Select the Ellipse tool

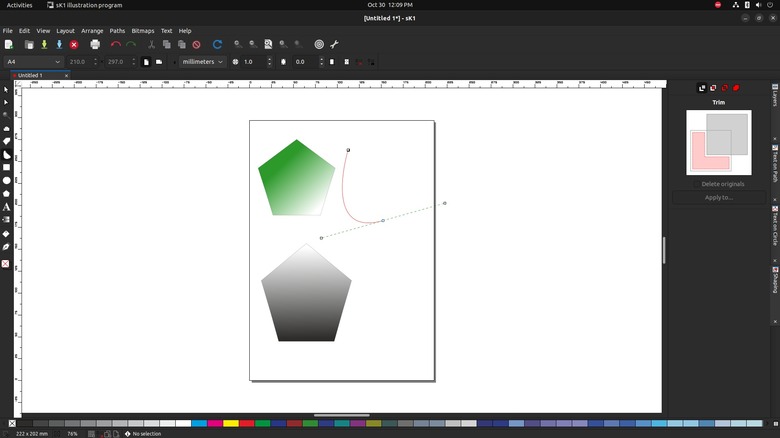(x=6, y=181)
